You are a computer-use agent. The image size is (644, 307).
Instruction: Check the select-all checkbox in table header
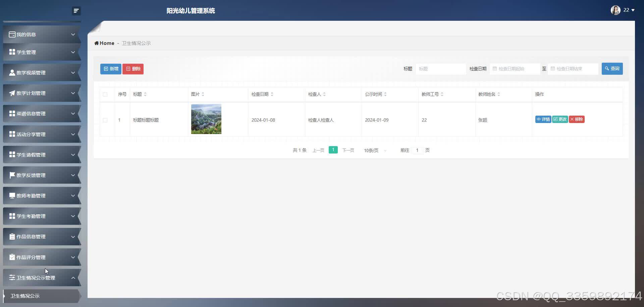(105, 95)
